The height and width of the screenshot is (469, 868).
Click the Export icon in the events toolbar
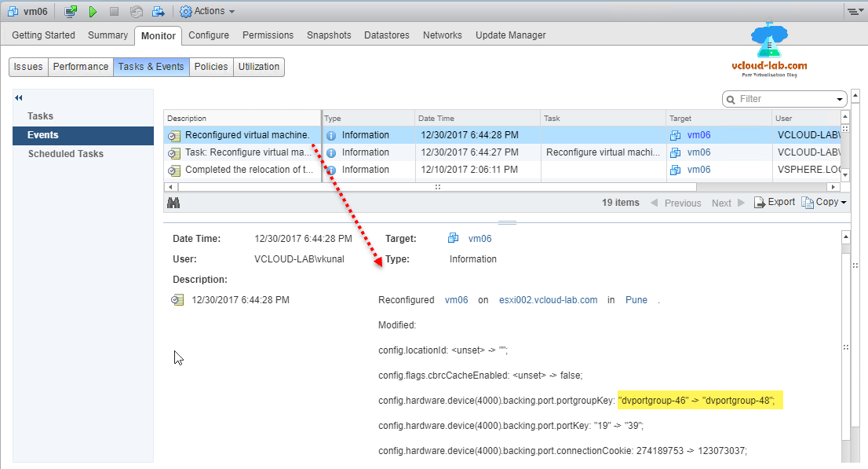(760, 202)
